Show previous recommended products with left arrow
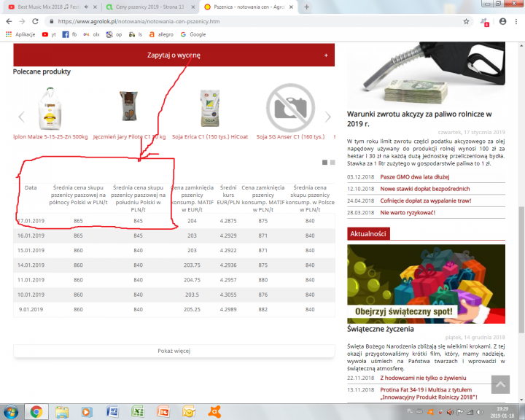Viewport: 525px width, 420px height. pos(21,117)
